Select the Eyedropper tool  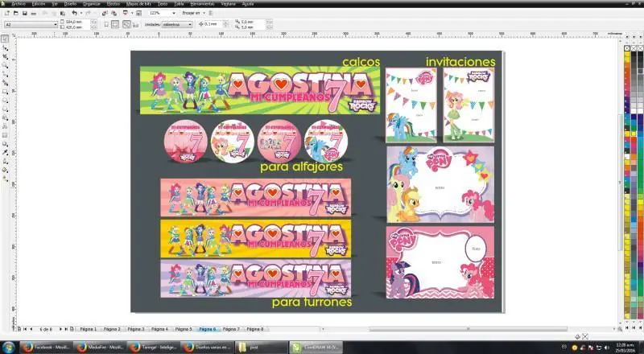click(5, 153)
